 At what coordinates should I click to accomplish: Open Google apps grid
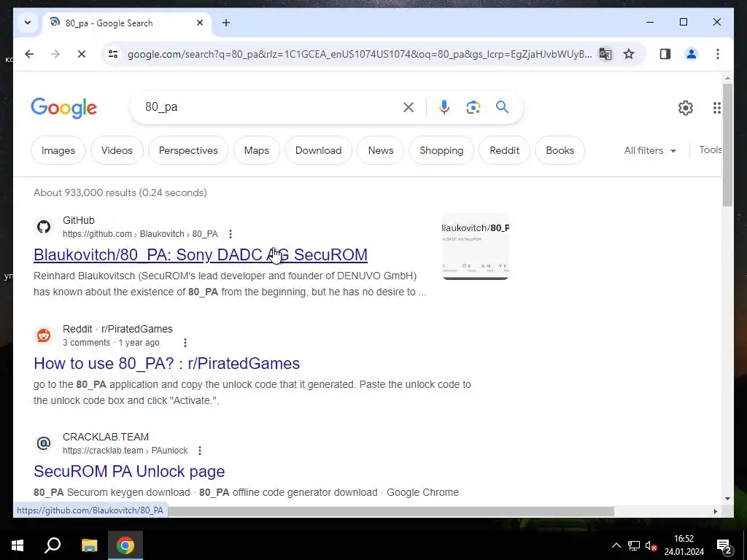pyautogui.click(x=716, y=108)
